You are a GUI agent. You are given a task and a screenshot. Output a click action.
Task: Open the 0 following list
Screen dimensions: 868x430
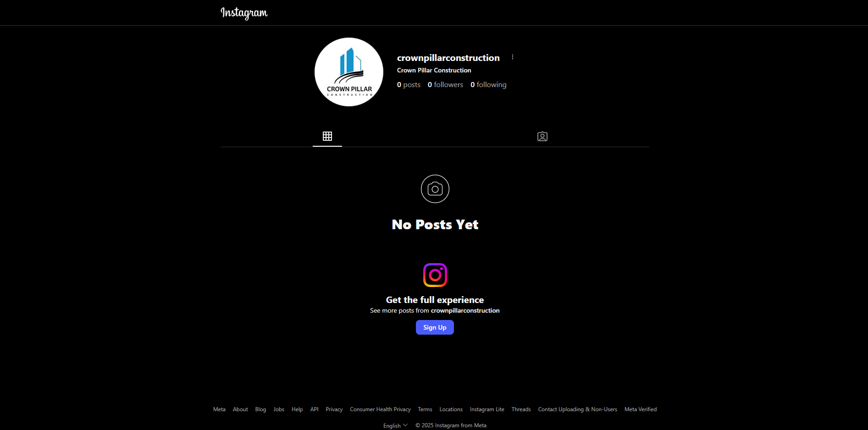(488, 85)
